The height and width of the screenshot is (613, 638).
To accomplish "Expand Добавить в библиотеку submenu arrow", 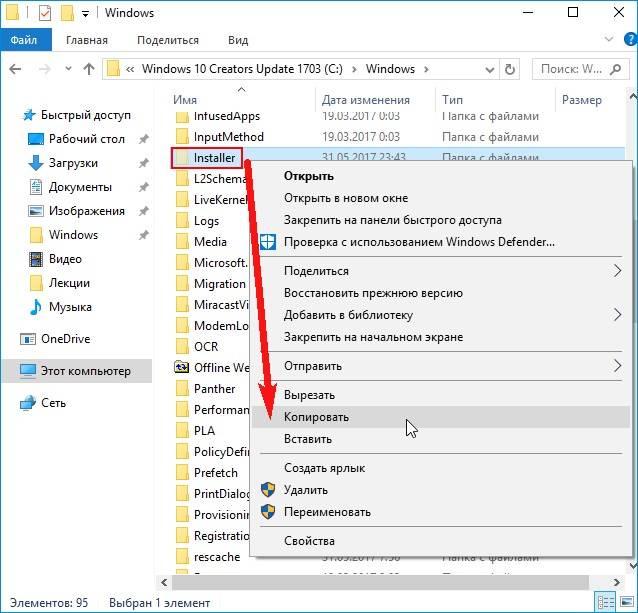I will pos(617,314).
